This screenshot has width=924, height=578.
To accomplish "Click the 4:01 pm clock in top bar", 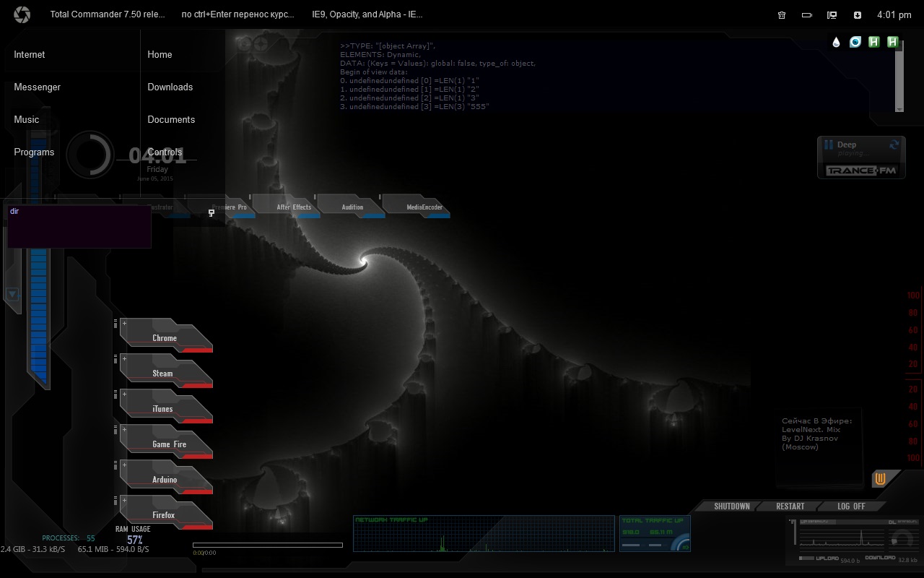I will [x=894, y=14].
